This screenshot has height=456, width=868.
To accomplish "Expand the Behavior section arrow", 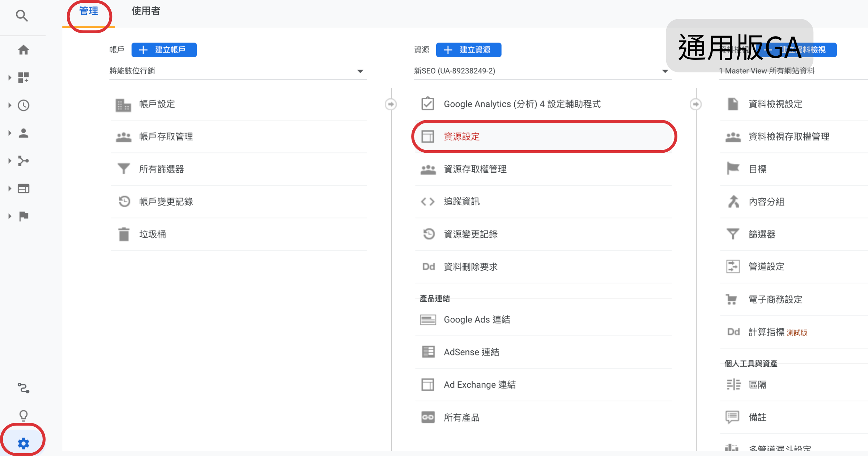I will [x=10, y=189].
